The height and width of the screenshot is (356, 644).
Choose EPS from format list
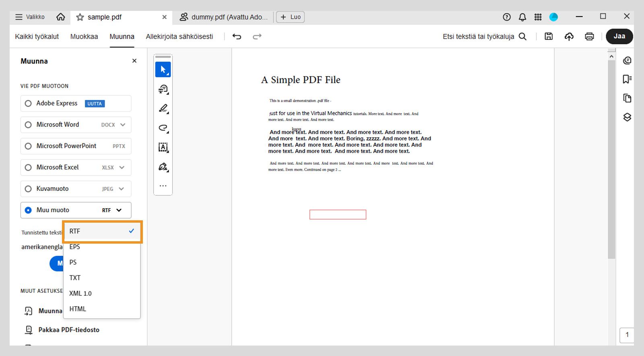102,247
